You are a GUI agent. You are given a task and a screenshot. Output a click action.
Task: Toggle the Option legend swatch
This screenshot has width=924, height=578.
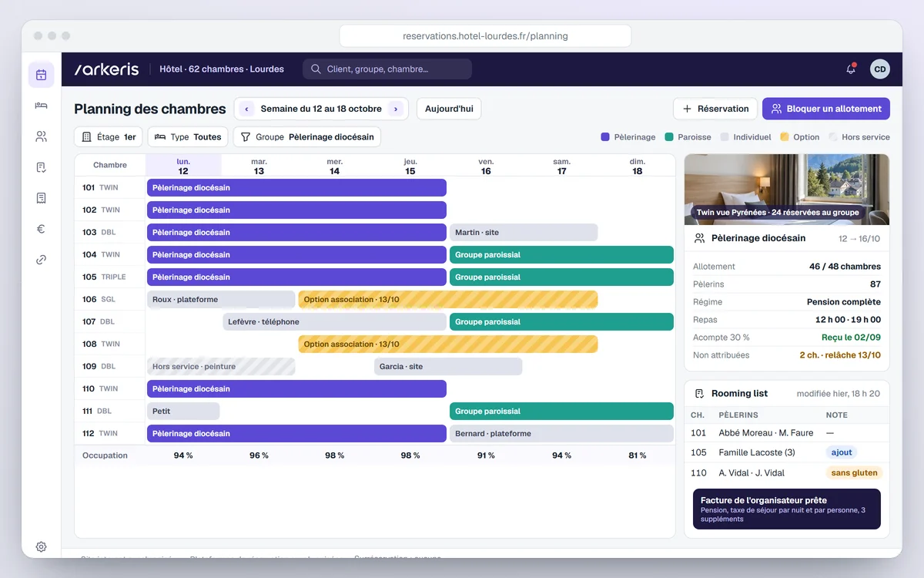(x=785, y=137)
